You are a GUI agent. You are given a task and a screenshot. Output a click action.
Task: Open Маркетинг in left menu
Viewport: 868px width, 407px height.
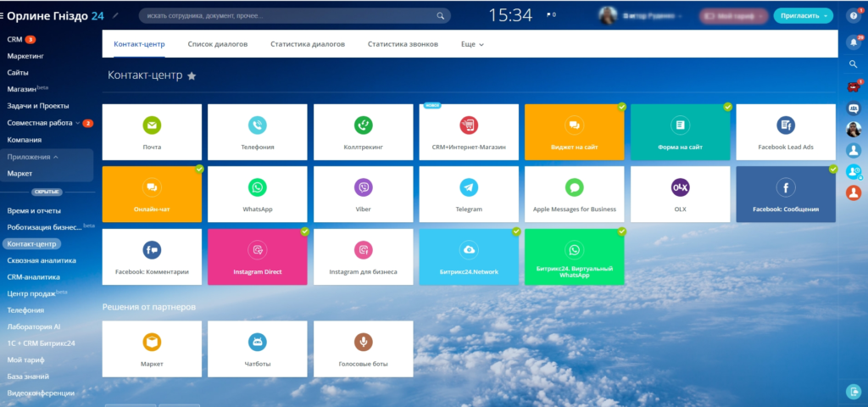point(25,56)
